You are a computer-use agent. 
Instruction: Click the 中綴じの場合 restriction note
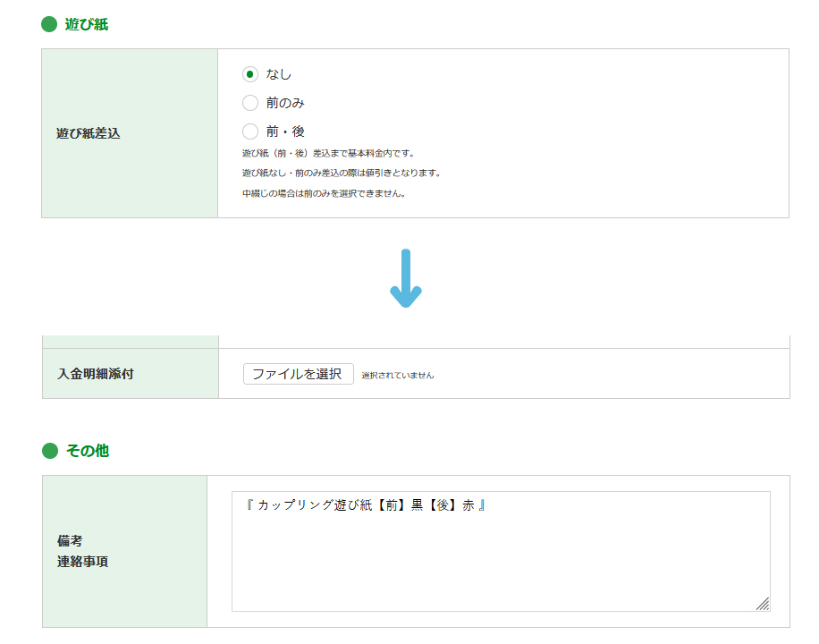click(324, 192)
